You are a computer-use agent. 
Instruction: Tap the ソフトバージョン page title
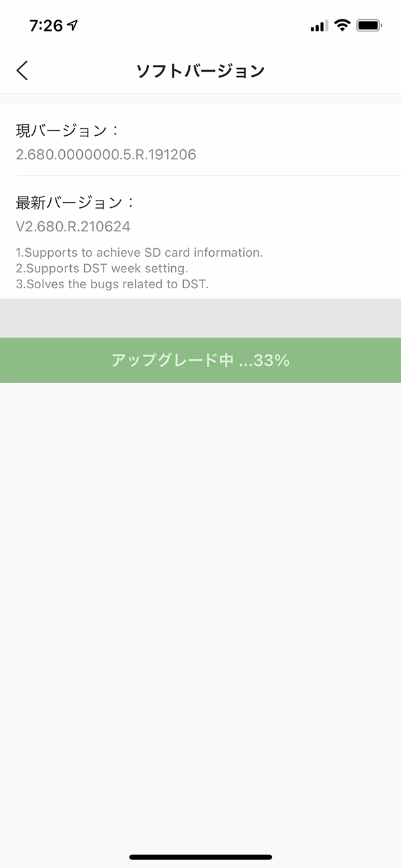pos(200,71)
